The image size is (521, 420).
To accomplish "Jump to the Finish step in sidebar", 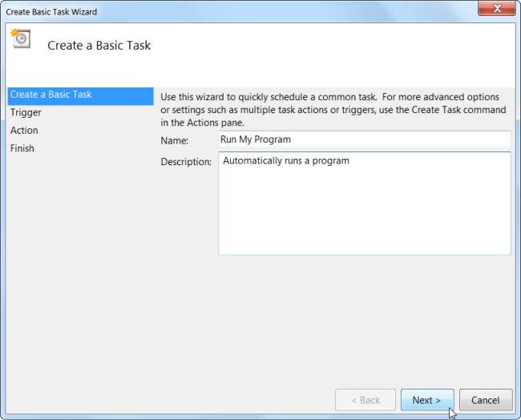I will click(x=22, y=148).
